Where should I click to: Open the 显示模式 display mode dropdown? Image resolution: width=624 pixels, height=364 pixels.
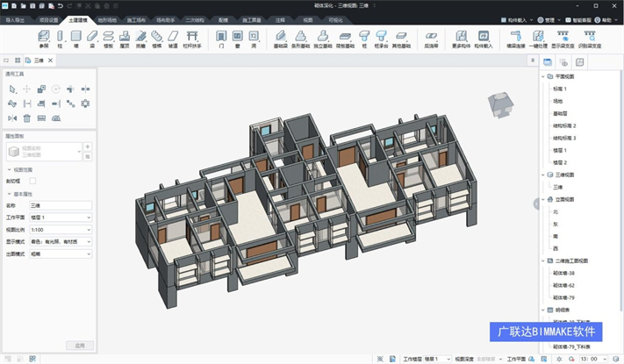(61, 242)
